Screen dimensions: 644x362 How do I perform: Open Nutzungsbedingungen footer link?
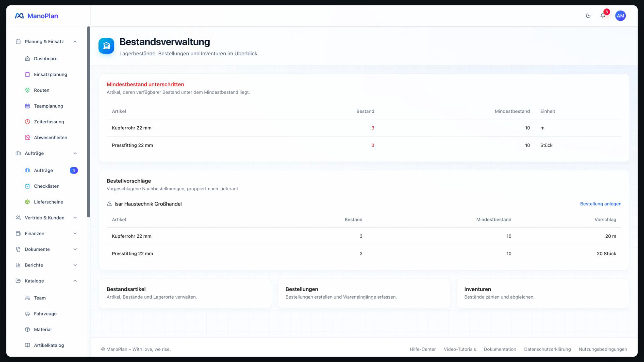click(x=603, y=349)
